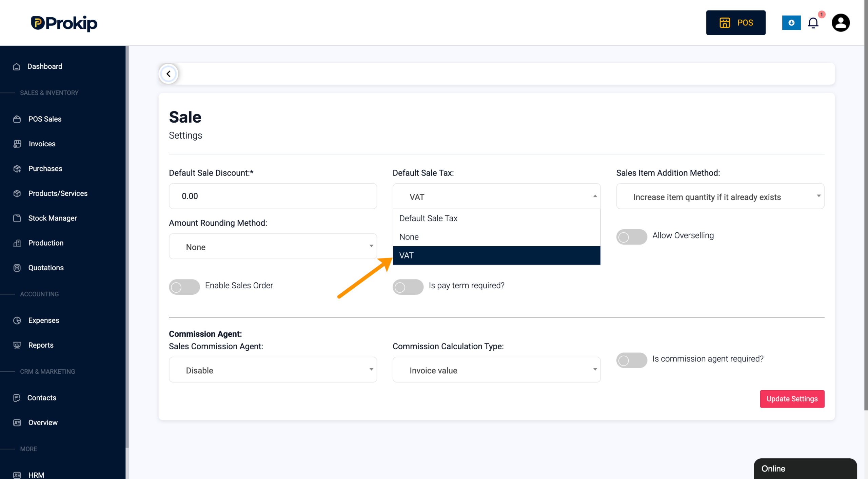The image size is (868, 479).
Task: Click Default Sale Discount input field
Action: point(273,196)
